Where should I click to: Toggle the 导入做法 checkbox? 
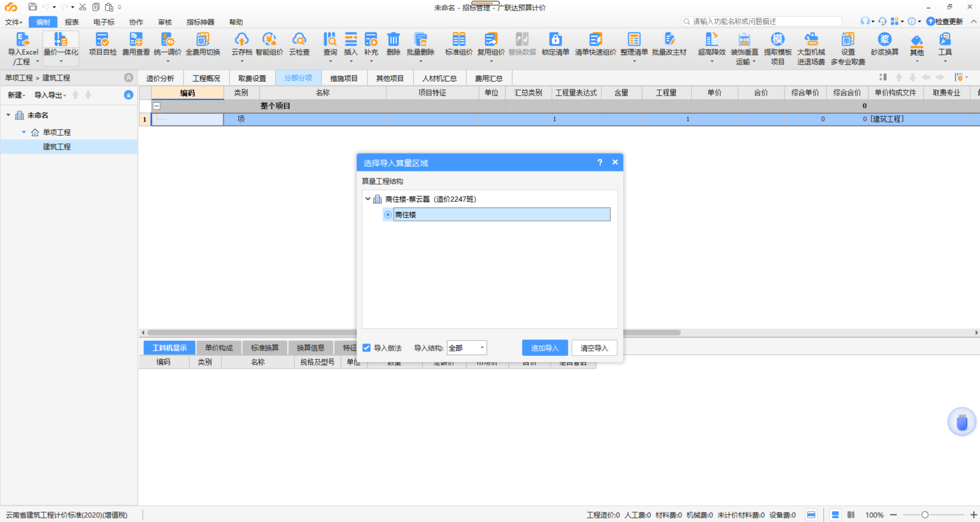366,347
